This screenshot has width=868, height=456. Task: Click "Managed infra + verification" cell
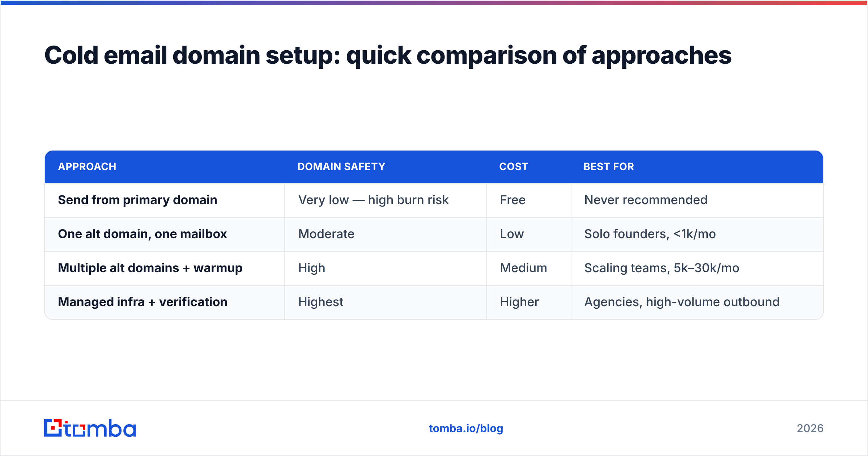165,302
